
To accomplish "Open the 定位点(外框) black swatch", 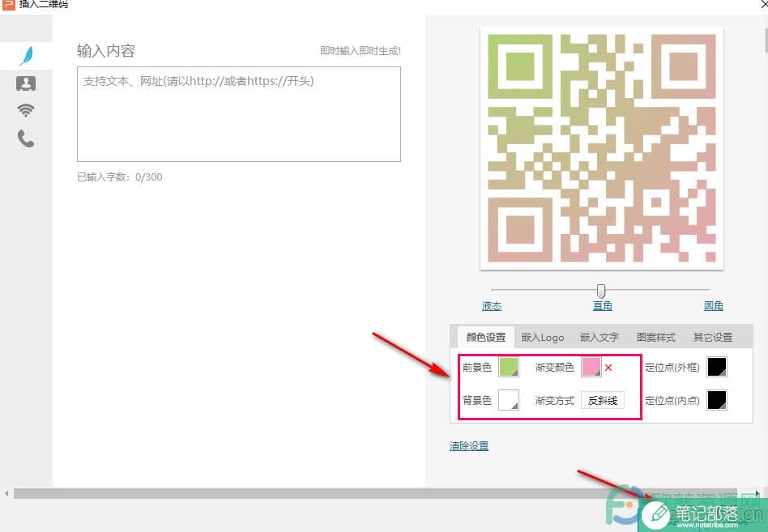I will pyautogui.click(x=717, y=367).
